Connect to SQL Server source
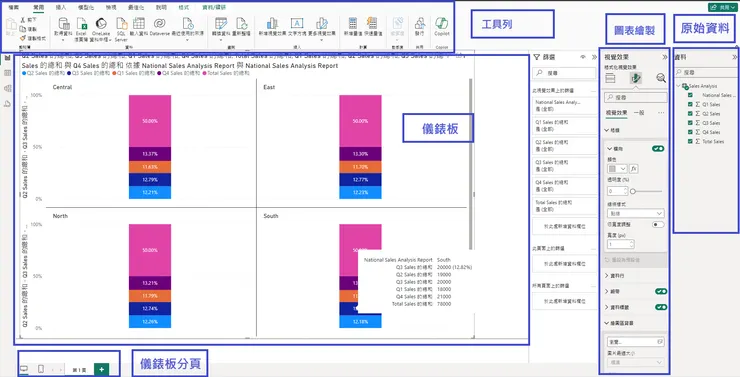This screenshot has height=377, width=740. [x=121, y=28]
